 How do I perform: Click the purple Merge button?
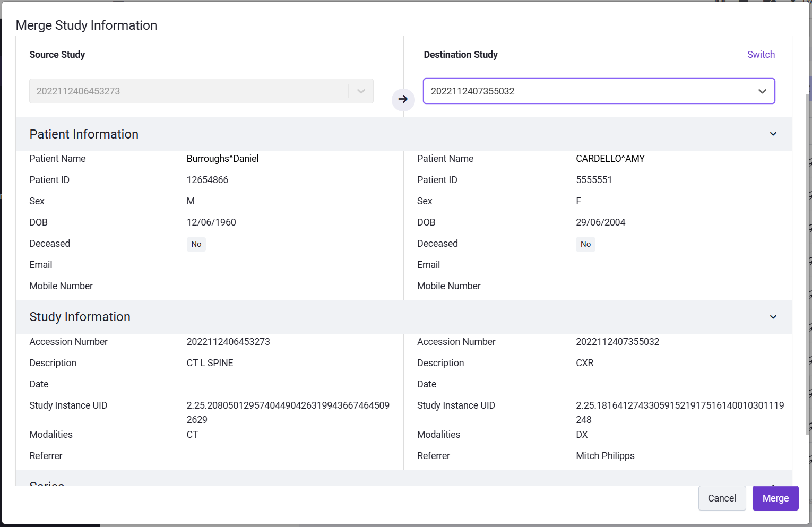coord(775,498)
